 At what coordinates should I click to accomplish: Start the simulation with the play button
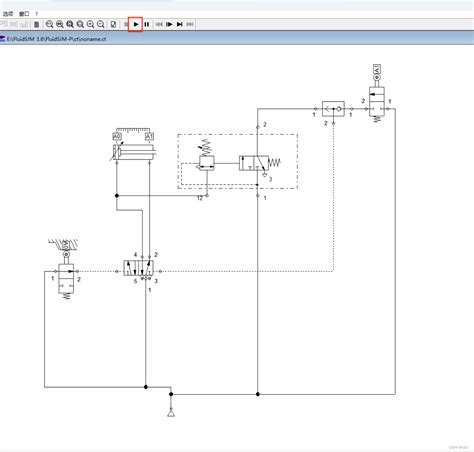(x=136, y=24)
